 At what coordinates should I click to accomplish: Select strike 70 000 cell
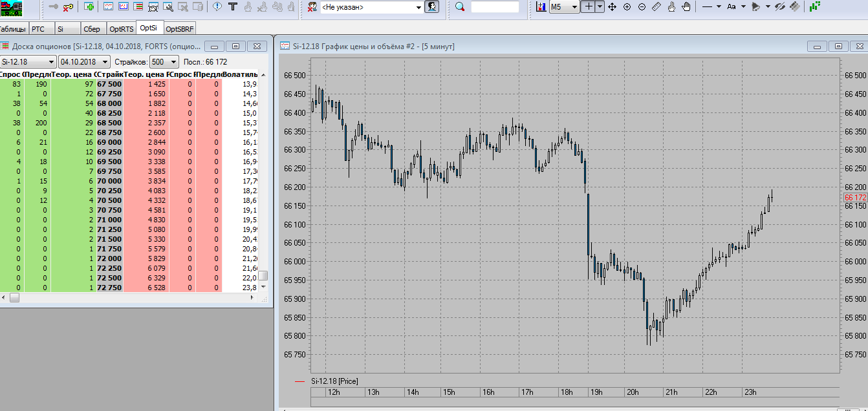109,181
